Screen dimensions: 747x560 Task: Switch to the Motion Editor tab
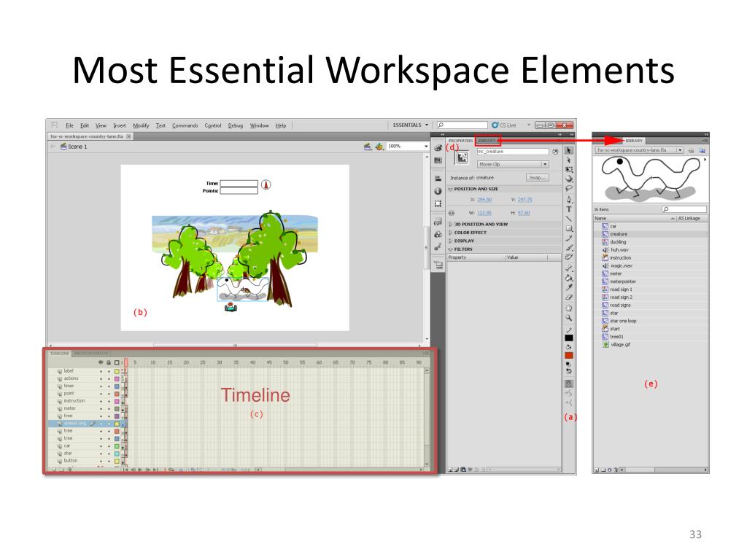[x=90, y=354]
